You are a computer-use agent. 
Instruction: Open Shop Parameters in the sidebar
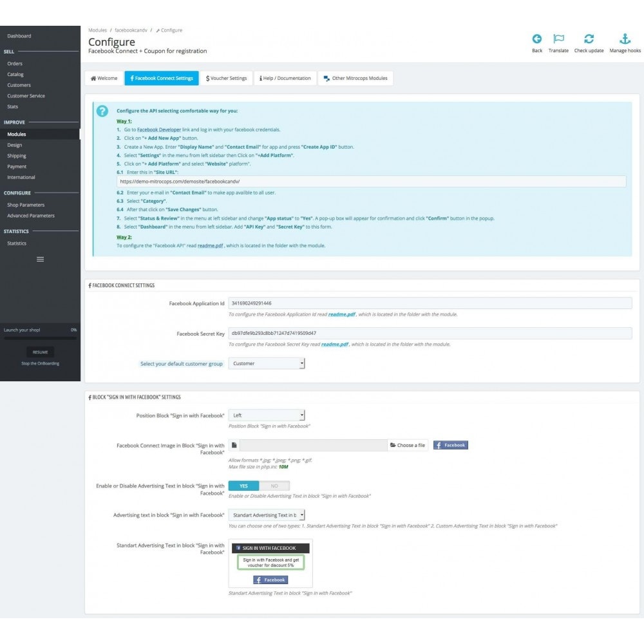[x=26, y=205]
